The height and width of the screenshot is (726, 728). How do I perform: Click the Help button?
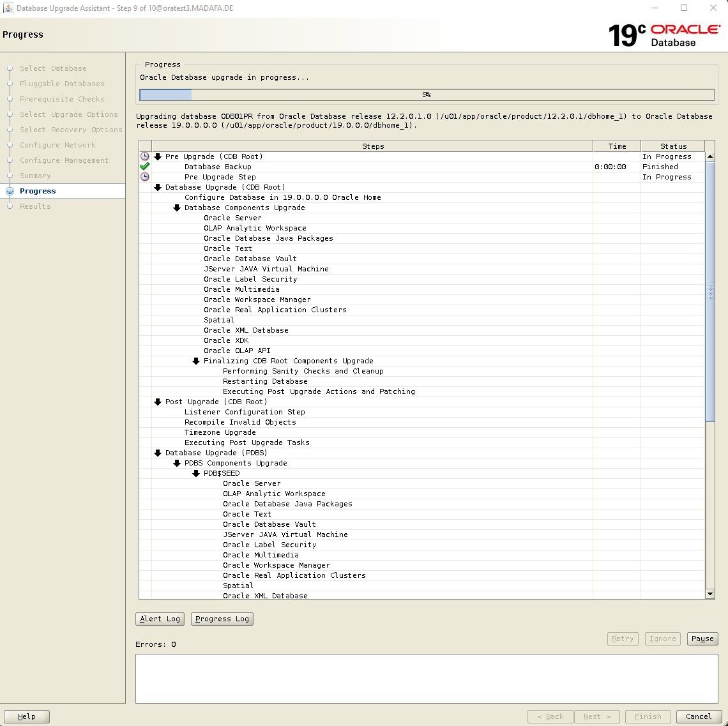tap(26, 716)
